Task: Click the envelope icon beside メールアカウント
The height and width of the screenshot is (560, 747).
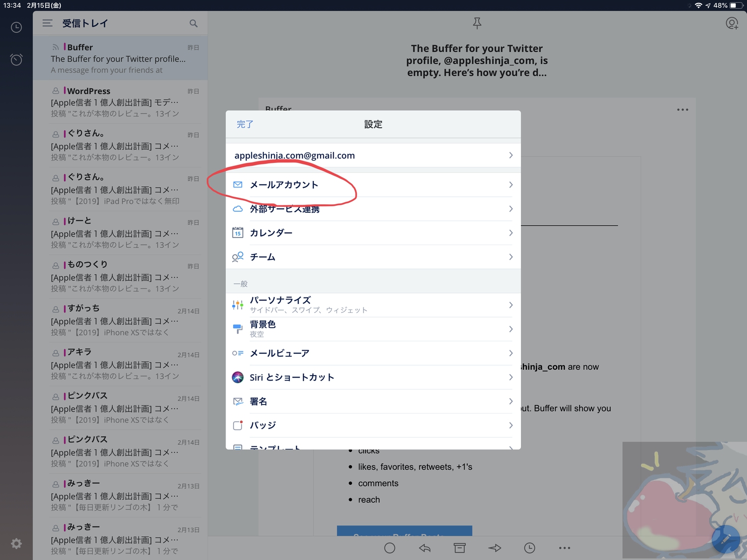Action: point(238,185)
